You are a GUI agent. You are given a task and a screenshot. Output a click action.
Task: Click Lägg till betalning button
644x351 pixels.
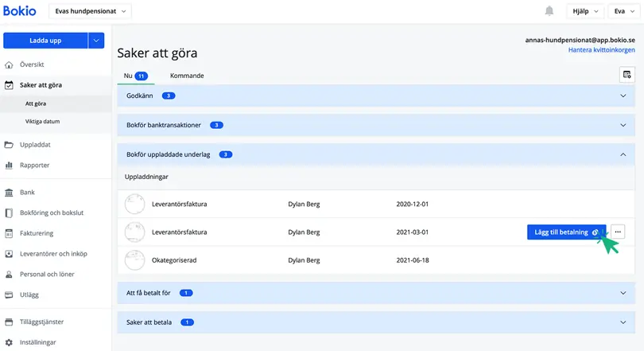[566, 232]
